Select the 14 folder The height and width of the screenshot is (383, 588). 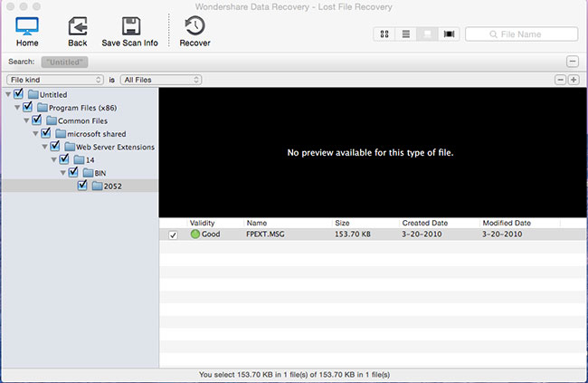pos(84,160)
